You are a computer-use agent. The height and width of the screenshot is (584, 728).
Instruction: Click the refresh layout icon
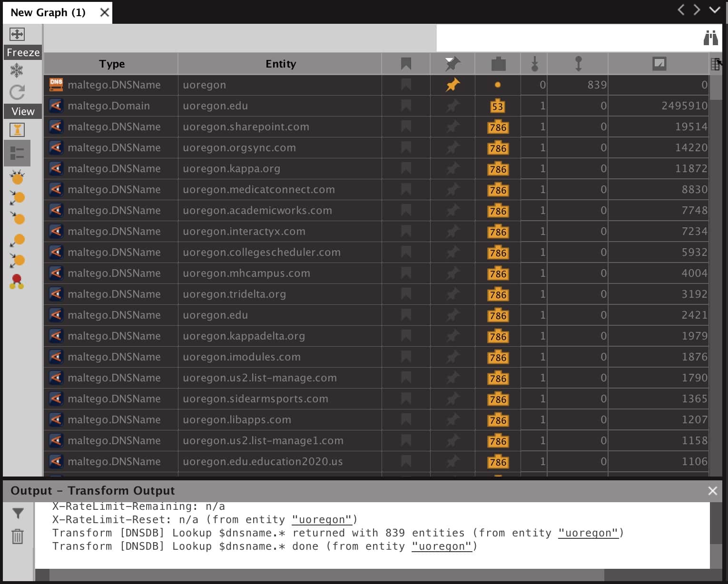click(x=17, y=92)
